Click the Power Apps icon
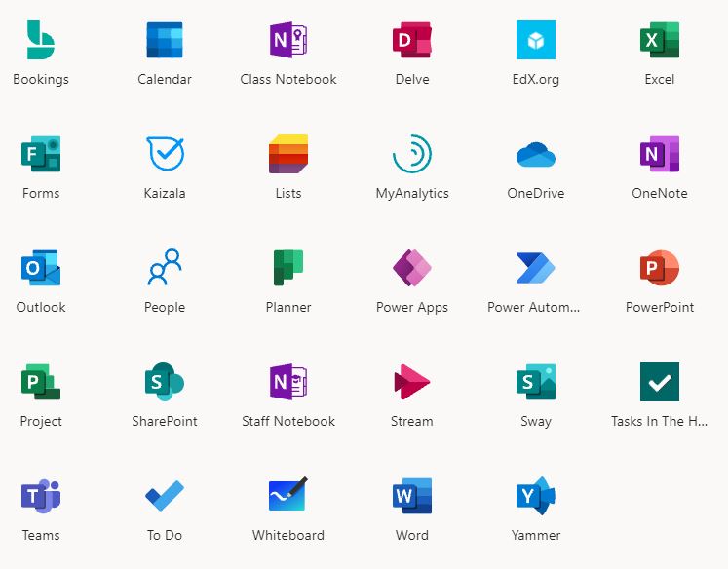The height and width of the screenshot is (569, 728). point(412,268)
